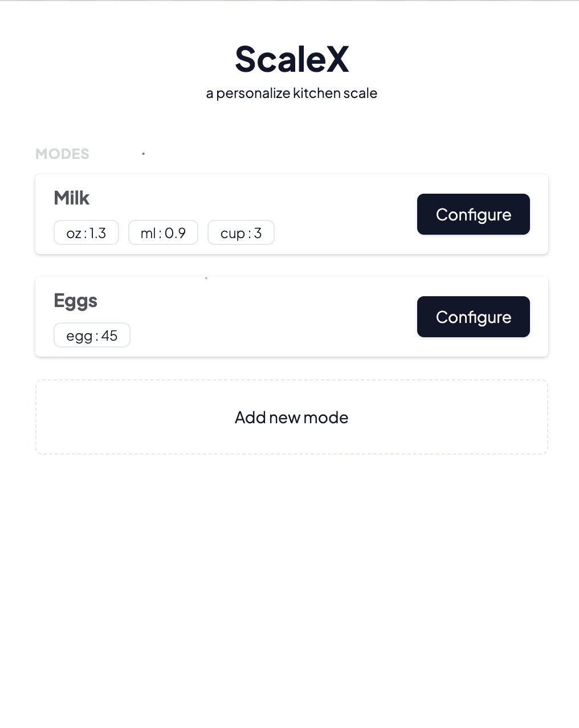Click the Add new mode box

(x=291, y=417)
